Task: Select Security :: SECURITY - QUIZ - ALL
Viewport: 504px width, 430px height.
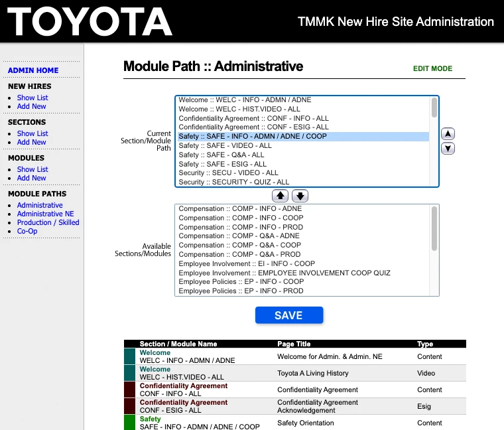Action: pyautogui.click(x=304, y=182)
